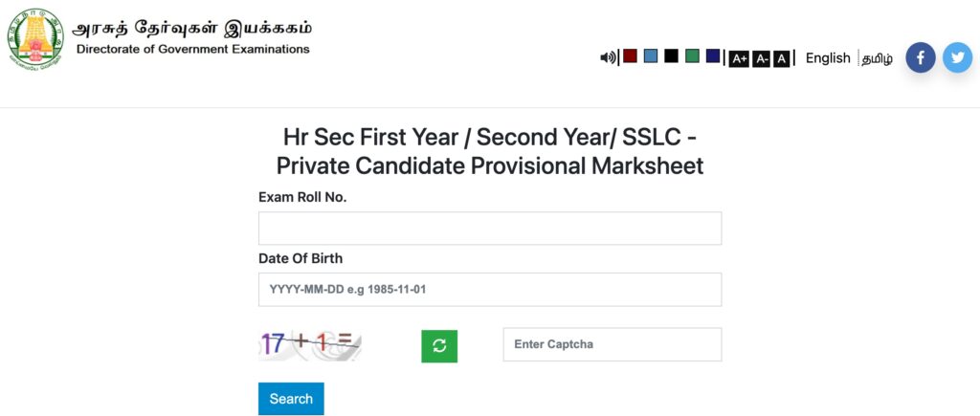Click the Search button
The image size is (980, 416).
click(x=291, y=399)
